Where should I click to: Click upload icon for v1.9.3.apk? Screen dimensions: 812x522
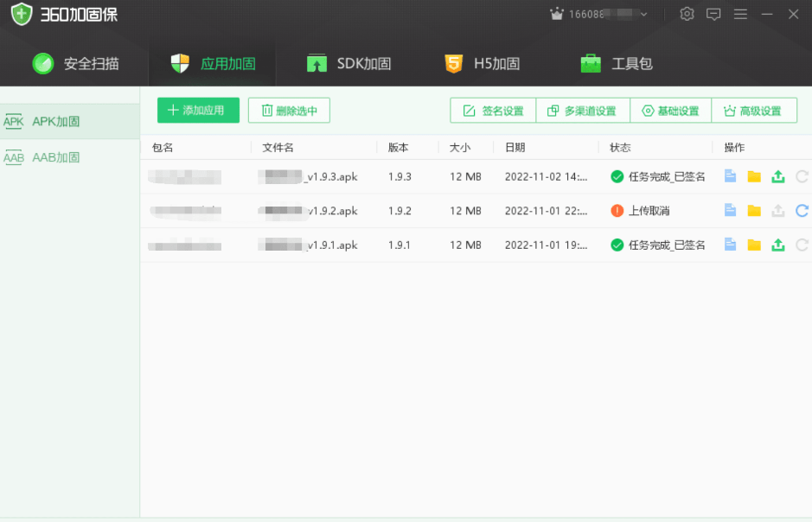tap(777, 176)
